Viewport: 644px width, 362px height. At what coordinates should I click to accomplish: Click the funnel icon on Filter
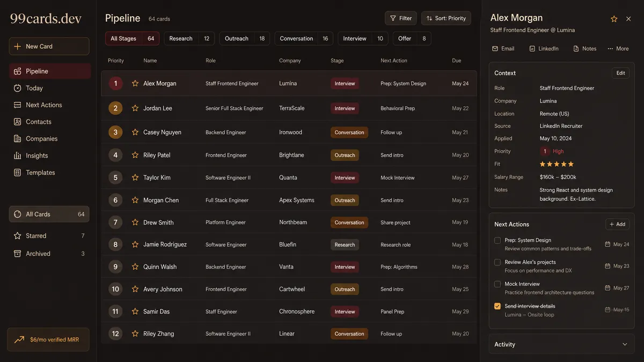tap(393, 18)
